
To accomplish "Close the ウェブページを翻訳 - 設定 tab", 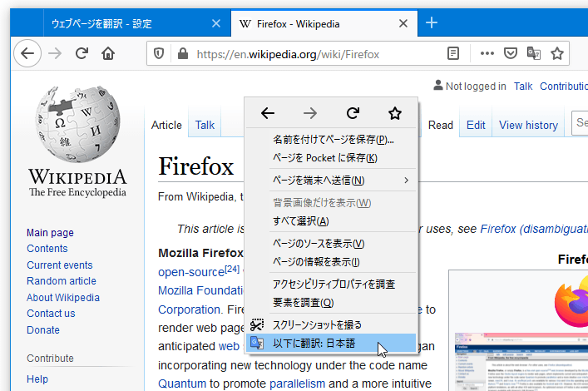I will (216, 23).
